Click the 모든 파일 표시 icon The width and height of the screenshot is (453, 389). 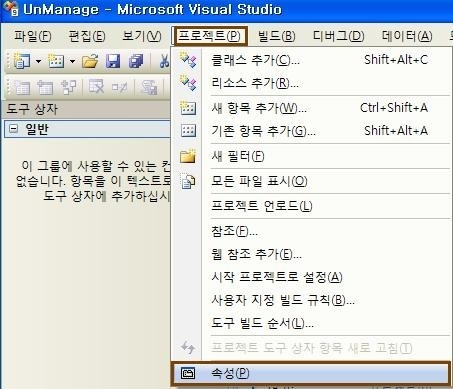pyautogui.click(x=188, y=181)
